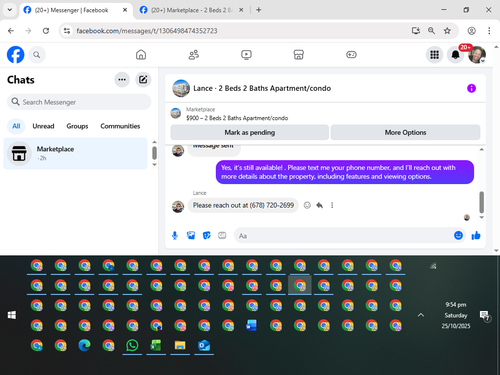This screenshot has width=500, height=375.
Task: Click the Aa message input field
Action: [x=343, y=236]
